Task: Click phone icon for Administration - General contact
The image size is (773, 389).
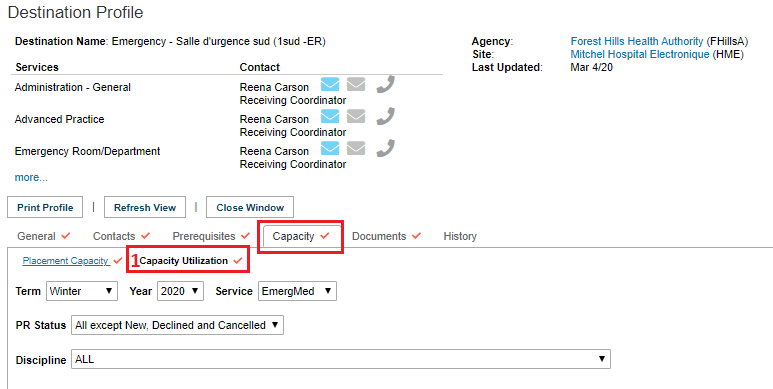Action: [386, 85]
